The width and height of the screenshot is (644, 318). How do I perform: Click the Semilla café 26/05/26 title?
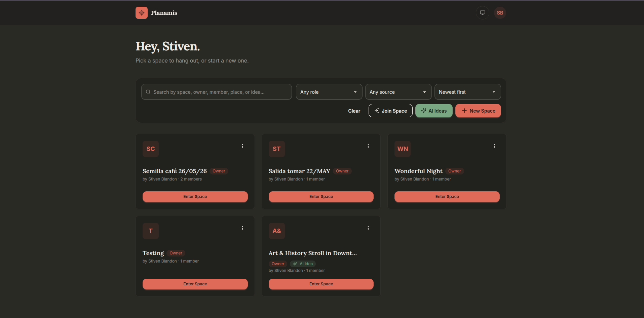175,171
